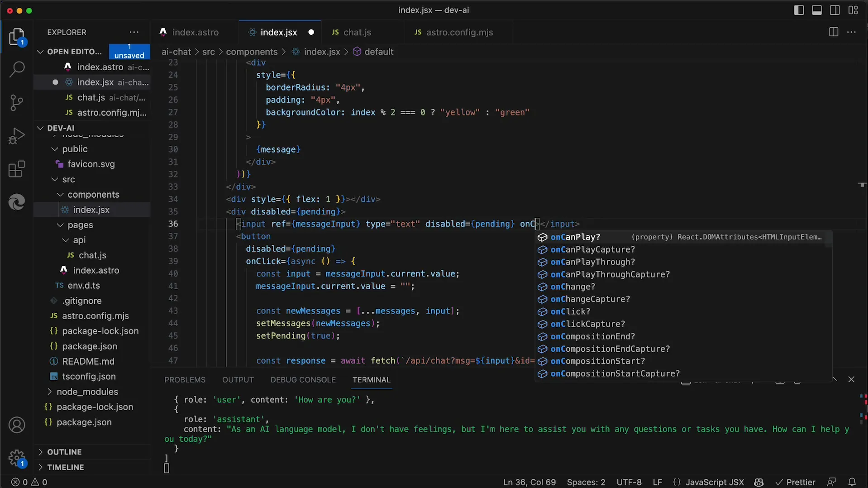This screenshot has width=868, height=488.
Task: Click the Prettier status bar item
Action: point(796,482)
